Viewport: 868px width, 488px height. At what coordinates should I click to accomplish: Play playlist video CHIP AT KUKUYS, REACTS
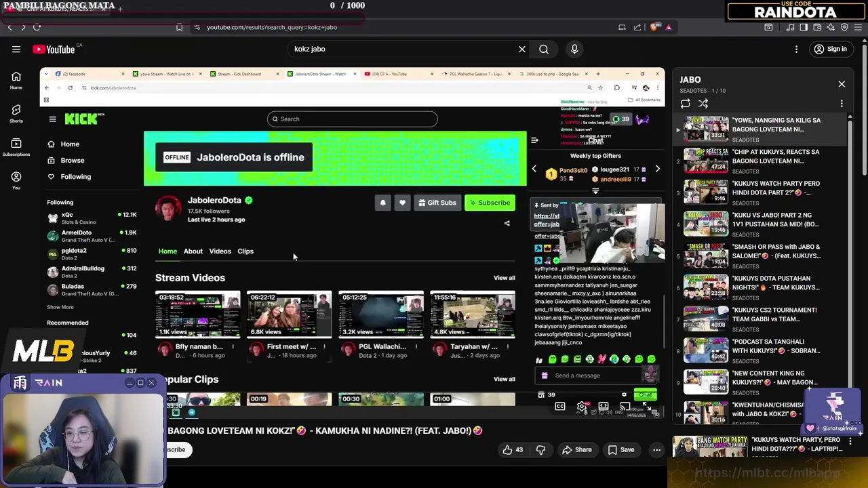(760, 160)
